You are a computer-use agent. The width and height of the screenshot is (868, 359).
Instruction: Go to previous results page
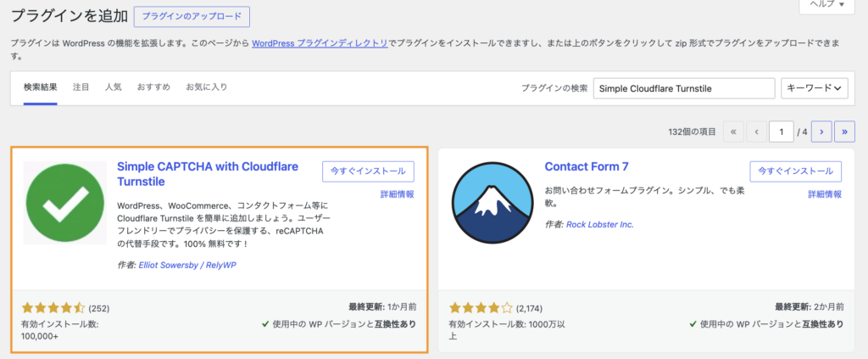point(756,132)
